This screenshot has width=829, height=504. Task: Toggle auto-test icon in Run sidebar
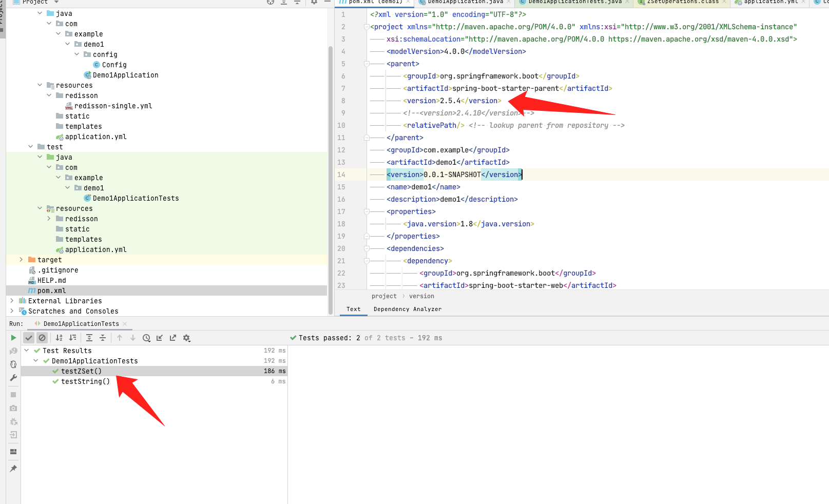click(13, 364)
